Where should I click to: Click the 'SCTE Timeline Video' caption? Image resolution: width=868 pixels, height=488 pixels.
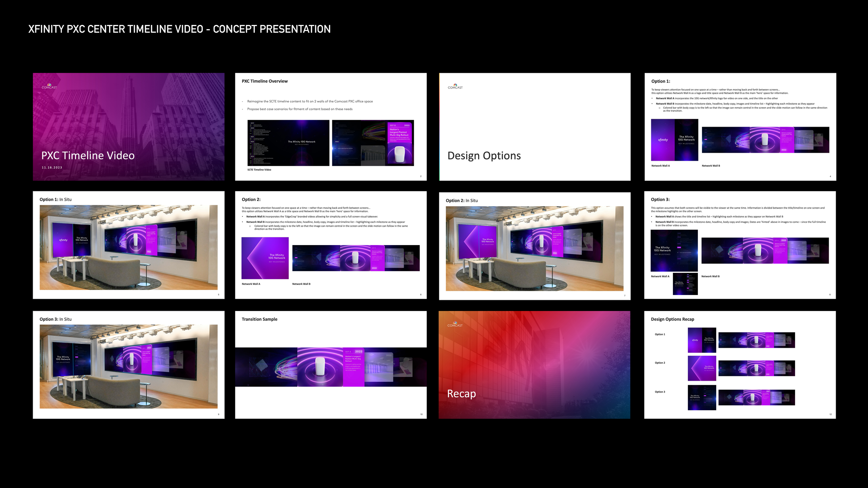259,170
